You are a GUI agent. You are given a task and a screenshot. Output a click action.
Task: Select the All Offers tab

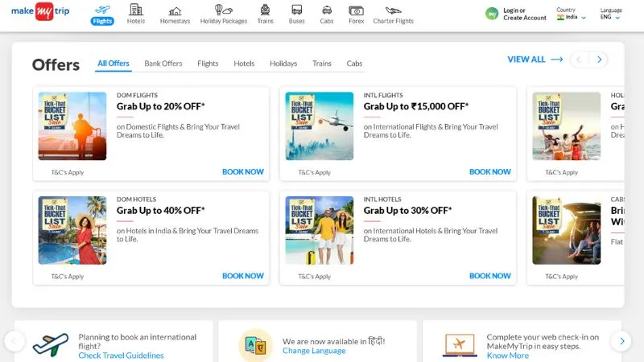pos(114,64)
